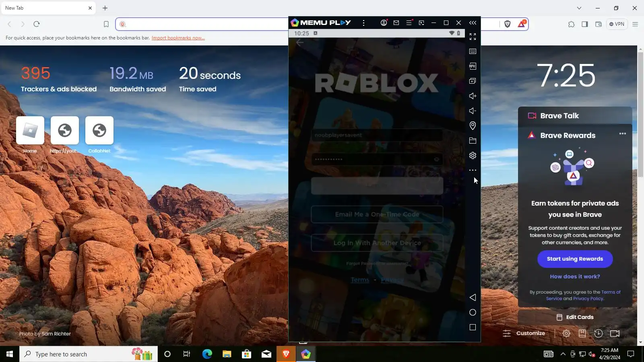644x362 pixels.
Task: Open the MEmu shared folder
Action: (473, 141)
